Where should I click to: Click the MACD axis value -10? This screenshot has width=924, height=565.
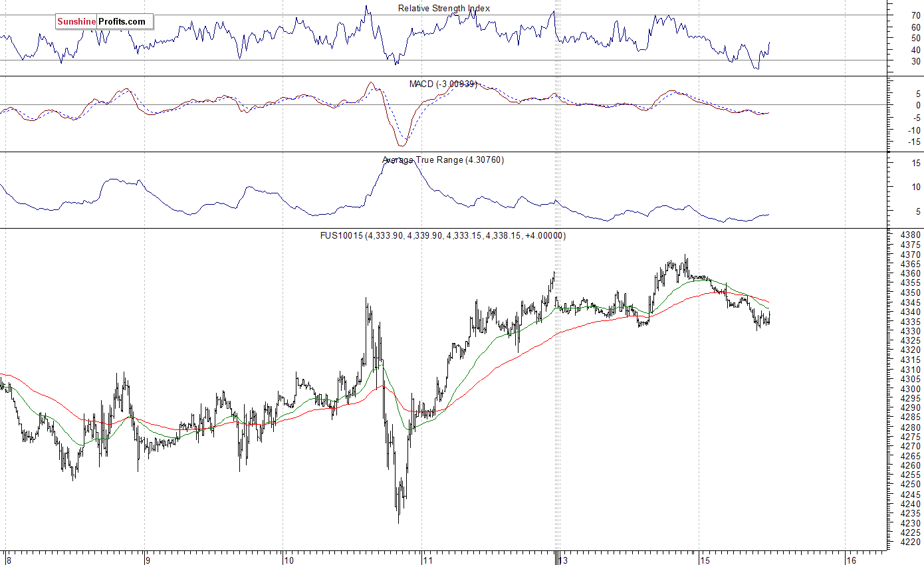point(913,130)
